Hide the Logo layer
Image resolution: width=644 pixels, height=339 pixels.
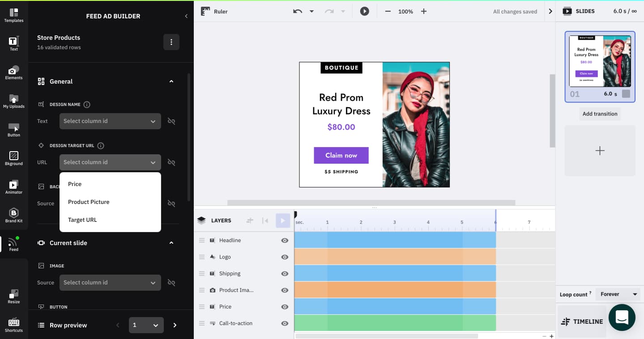(285, 257)
